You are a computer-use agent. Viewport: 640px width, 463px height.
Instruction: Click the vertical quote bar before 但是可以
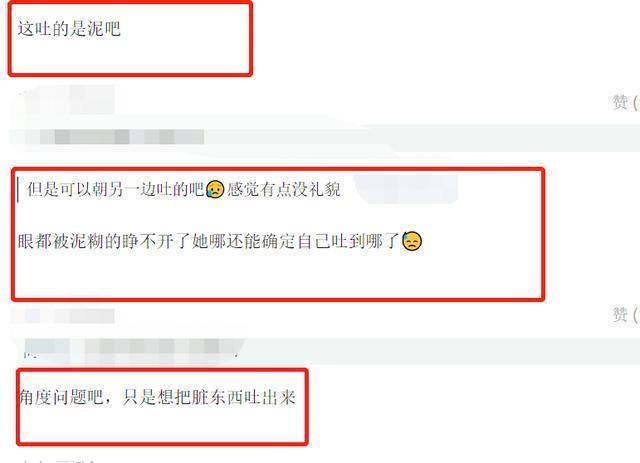pyautogui.click(x=18, y=189)
